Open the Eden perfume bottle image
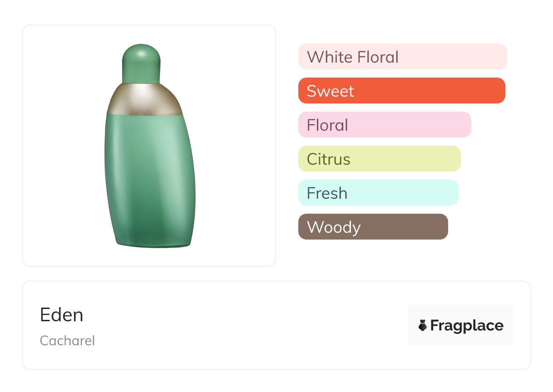This screenshot has width=553, height=392. [149, 146]
